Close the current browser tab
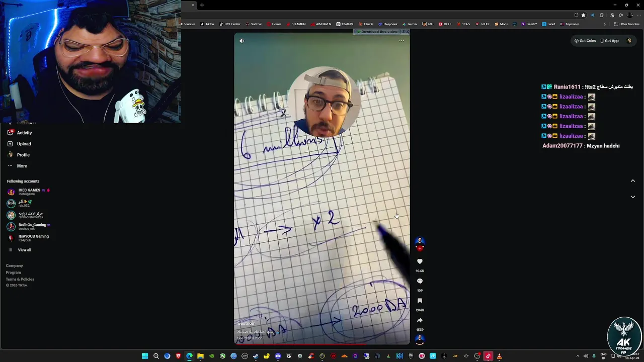The height and width of the screenshot is (362, 644). 193,5
